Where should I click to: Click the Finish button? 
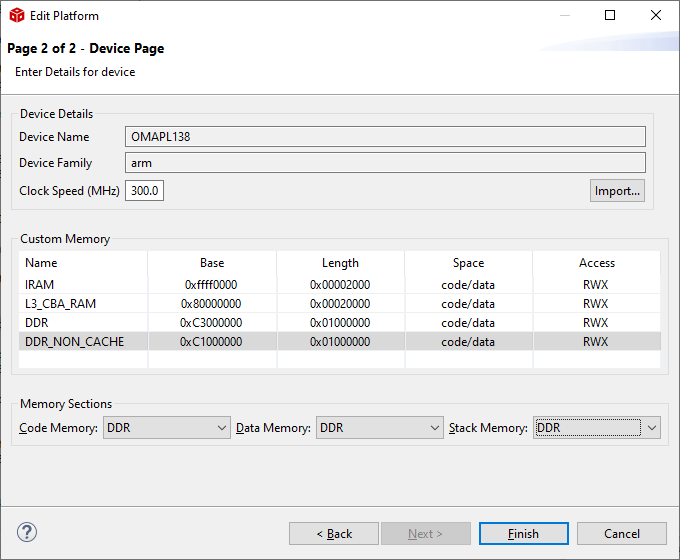pyautogui.click(x=523, y=534)
